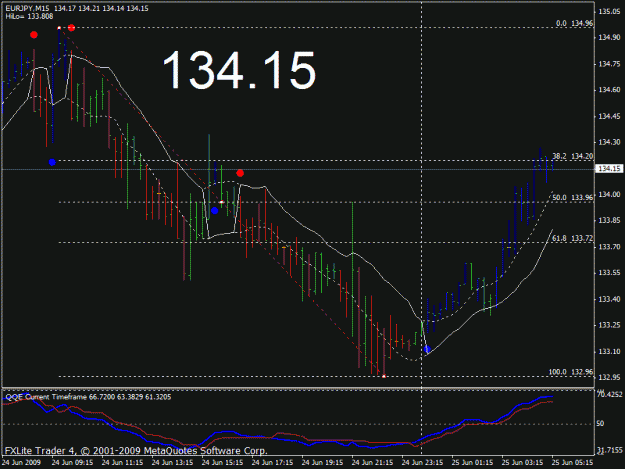Click the 24 Jun 15:15 time label

pyautogui.click(x=222, y=463)
